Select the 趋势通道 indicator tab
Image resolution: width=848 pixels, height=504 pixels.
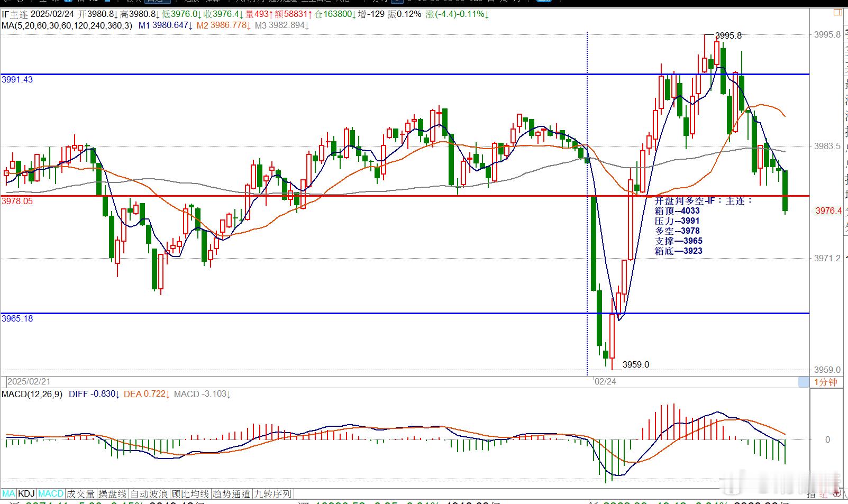(x=232, y=493)
